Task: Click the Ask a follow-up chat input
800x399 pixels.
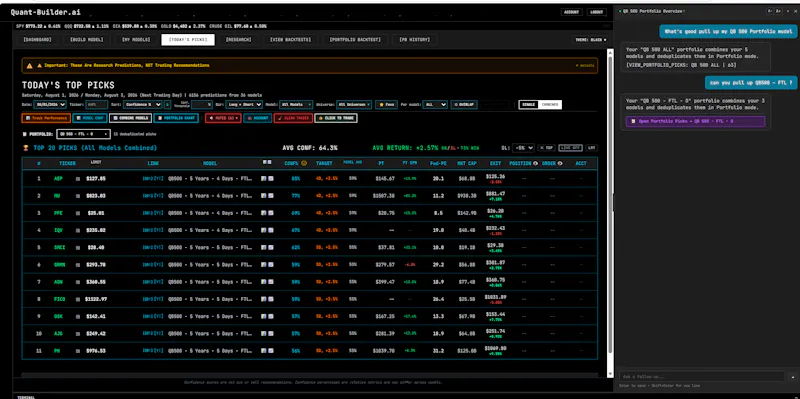Action: 702,377
